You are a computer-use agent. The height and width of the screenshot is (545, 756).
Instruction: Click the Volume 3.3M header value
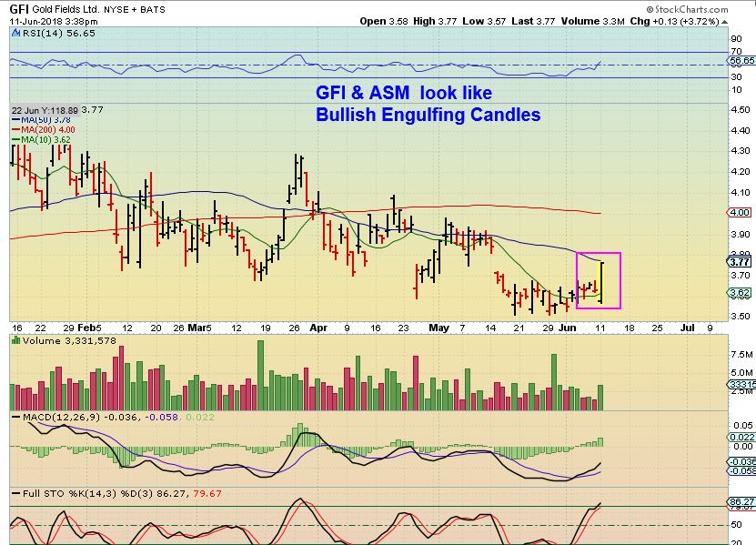click(592, 21)
